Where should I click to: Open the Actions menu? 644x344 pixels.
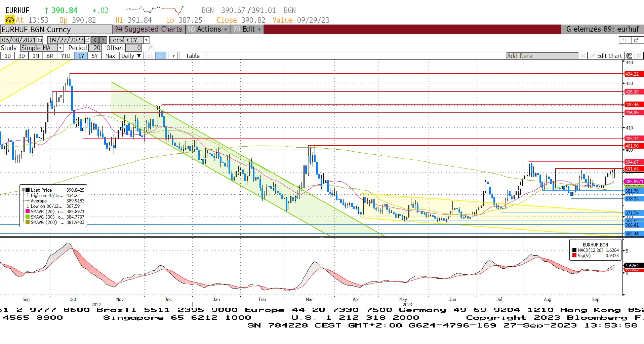pyautogui.click(x=208, y=29)
